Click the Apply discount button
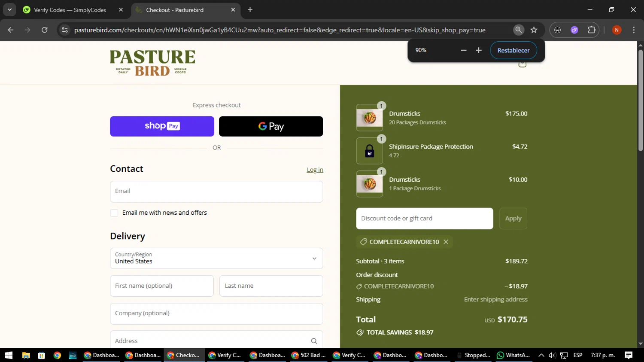 [513, 219]
